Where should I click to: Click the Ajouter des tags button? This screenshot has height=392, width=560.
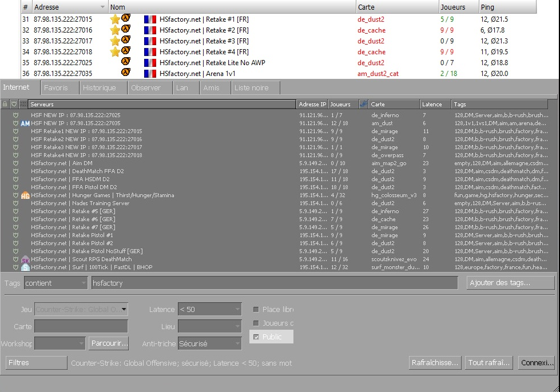click(x=510, y=283)
